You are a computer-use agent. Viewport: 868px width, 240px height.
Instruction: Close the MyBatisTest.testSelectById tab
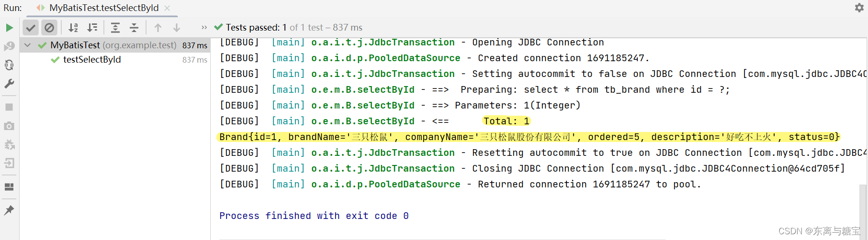[167, 8]
